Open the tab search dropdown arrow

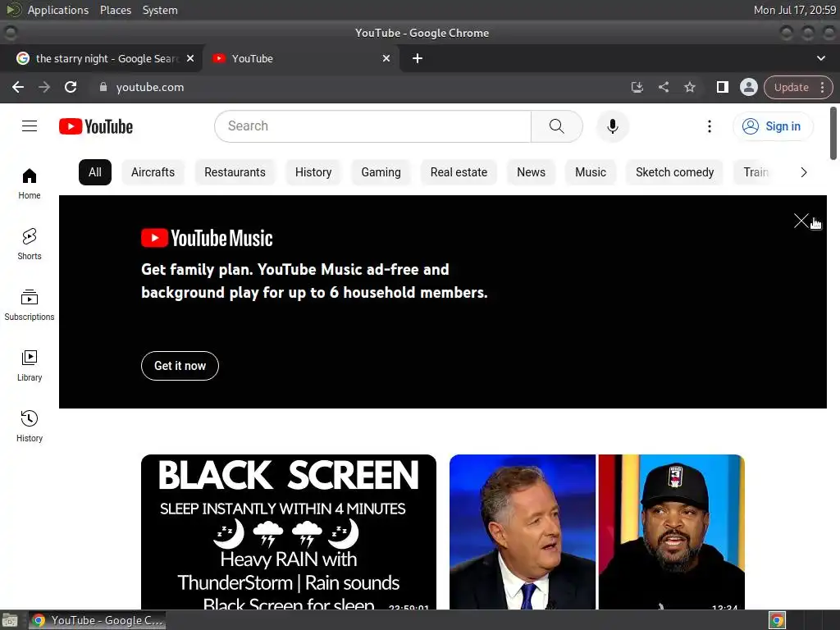tap(820, 58)
